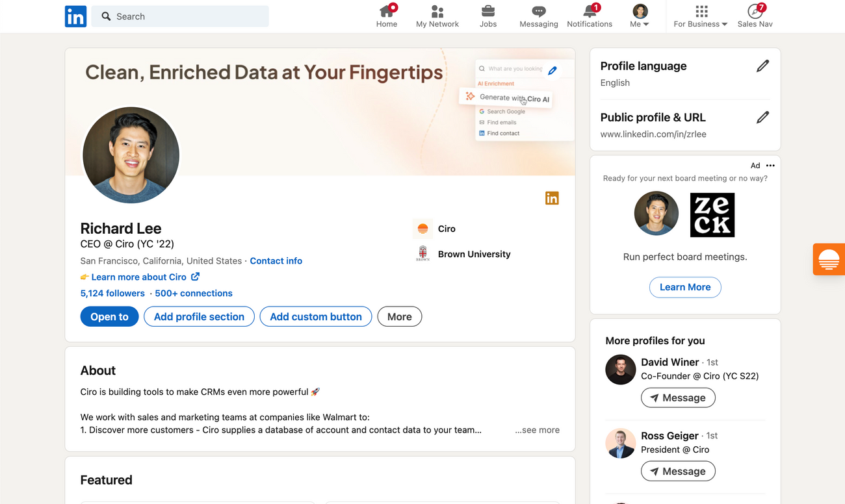Click the LinkedIn logo icon

(x=75, y=16)
